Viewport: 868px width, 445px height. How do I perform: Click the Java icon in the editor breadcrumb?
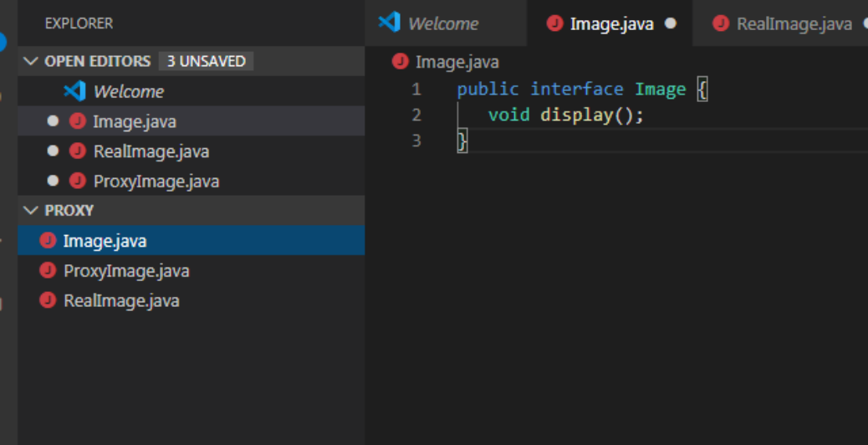(401, 61)
